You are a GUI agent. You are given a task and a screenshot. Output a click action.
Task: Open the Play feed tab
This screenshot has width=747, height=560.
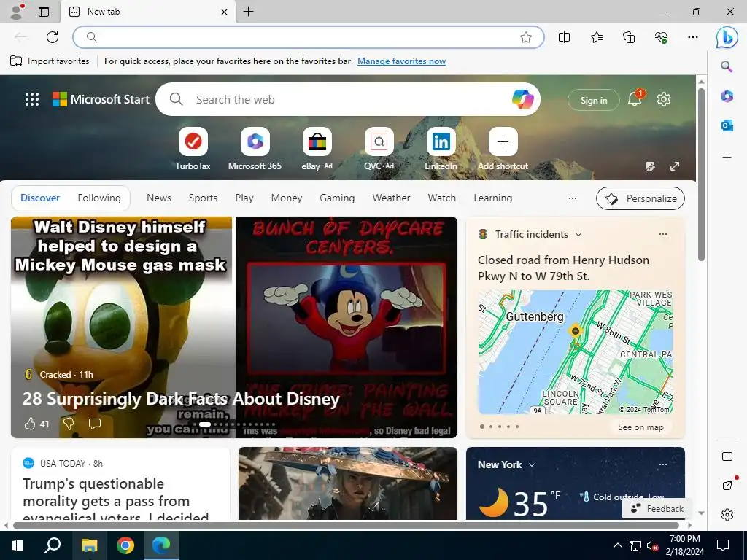pos(244,198)
